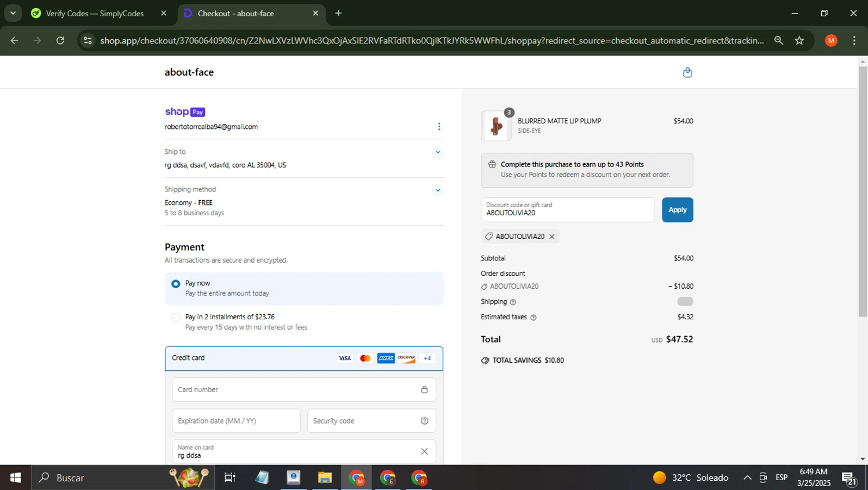Click the about-face store link
The image size is (868, 490).
click(189, 72)
